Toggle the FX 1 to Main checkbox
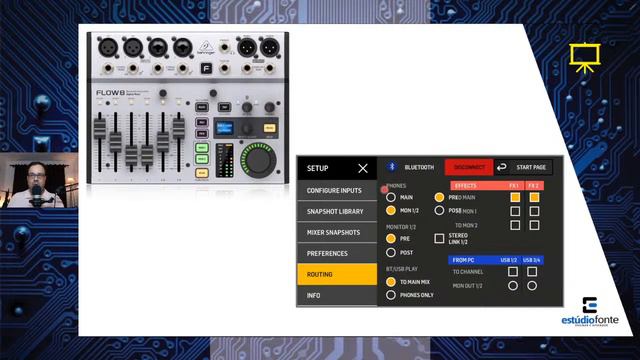The height and width of the screenshot is (360, 640). [x=515, y=198]
